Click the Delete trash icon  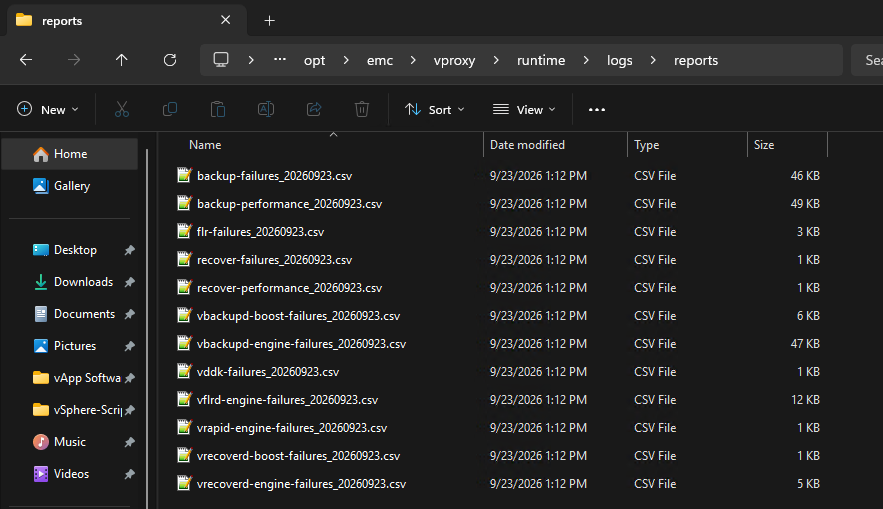click(x=362, y=109)
